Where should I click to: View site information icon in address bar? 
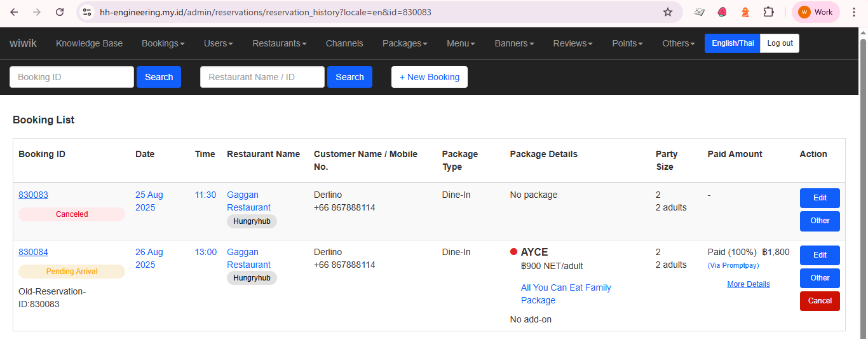click(88, 12)
